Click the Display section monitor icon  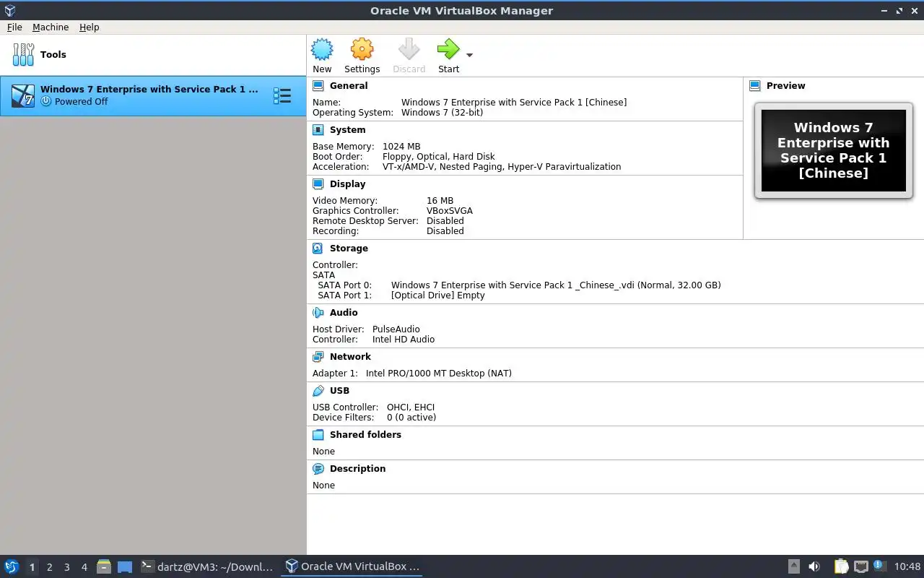point(318,184)
